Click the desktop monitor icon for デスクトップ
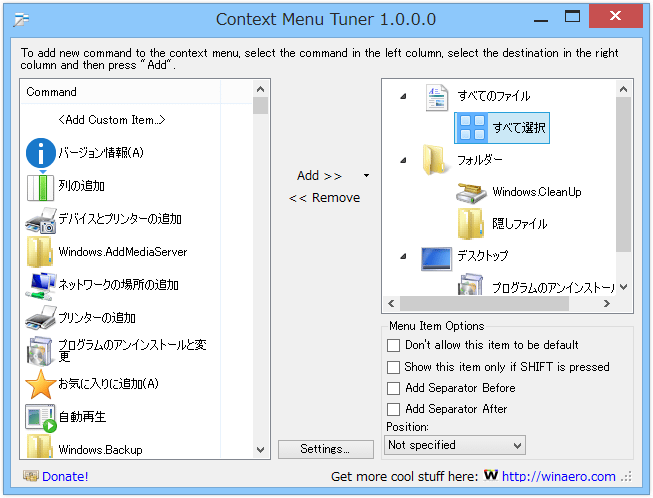 (436, 258)
